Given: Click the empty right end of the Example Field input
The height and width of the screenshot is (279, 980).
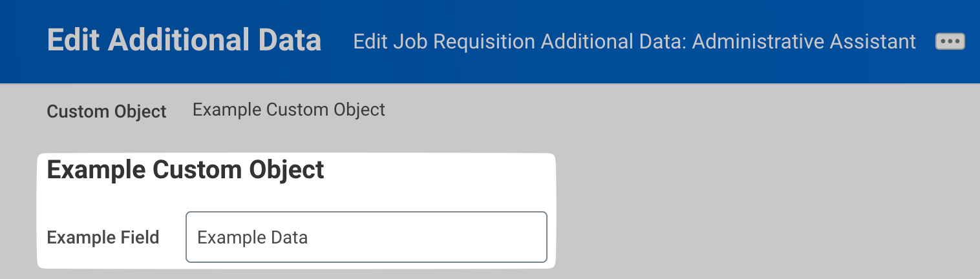Looking at the screenshot, I should (504, 237).
